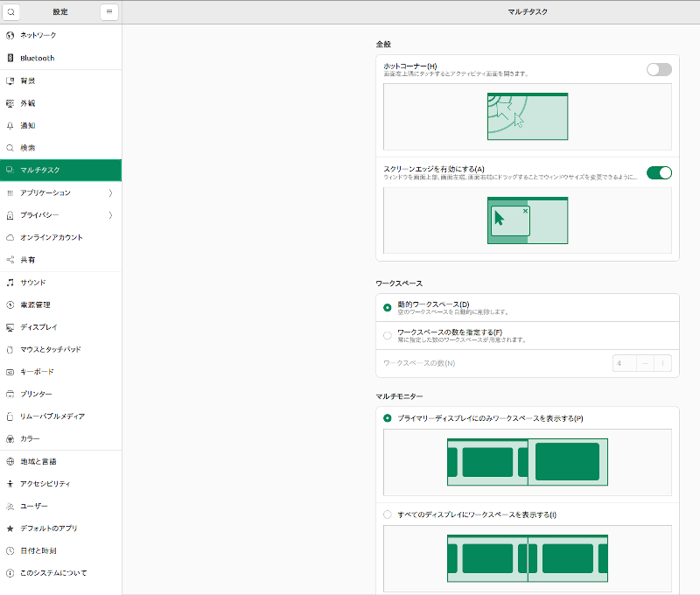Go to the ディスプレイ settings
Screen dimensions: 700x595
[60, 327]
